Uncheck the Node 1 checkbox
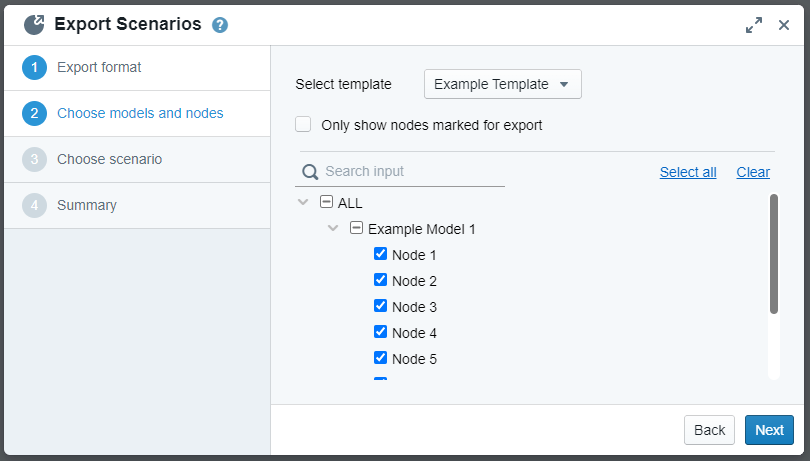810x461 pixels. 380,254
